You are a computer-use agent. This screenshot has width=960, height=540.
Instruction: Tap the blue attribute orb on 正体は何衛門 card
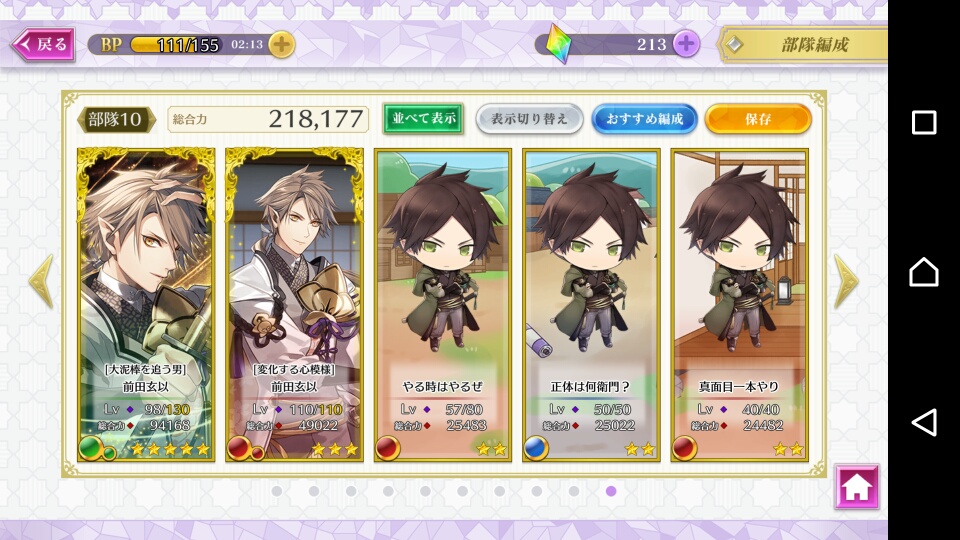point(536,448)
